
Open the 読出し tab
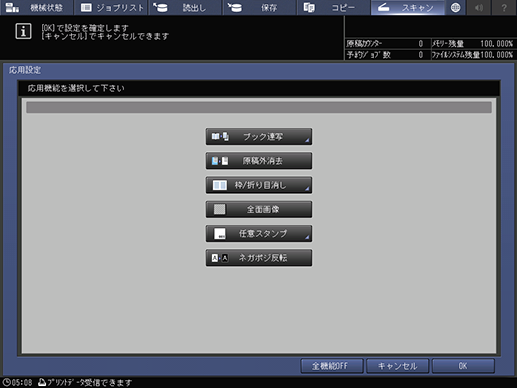(x=185, y=7)
